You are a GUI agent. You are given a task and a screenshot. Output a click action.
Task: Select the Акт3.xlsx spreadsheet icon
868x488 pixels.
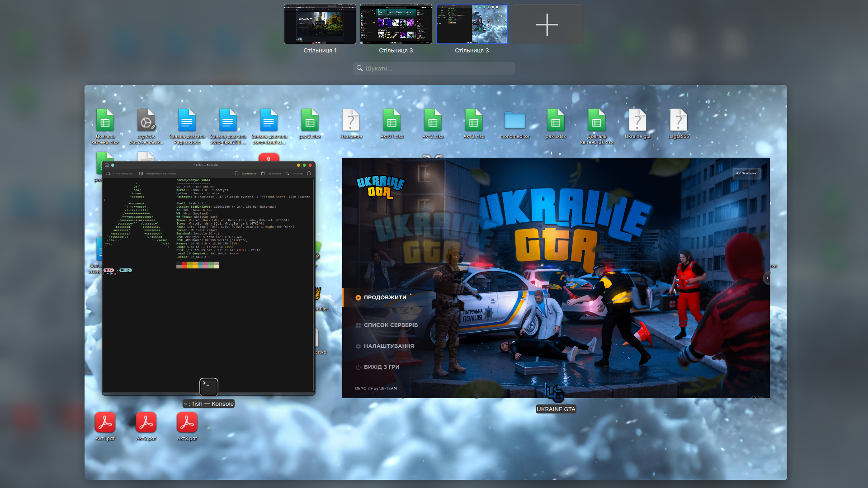point(474,121)
